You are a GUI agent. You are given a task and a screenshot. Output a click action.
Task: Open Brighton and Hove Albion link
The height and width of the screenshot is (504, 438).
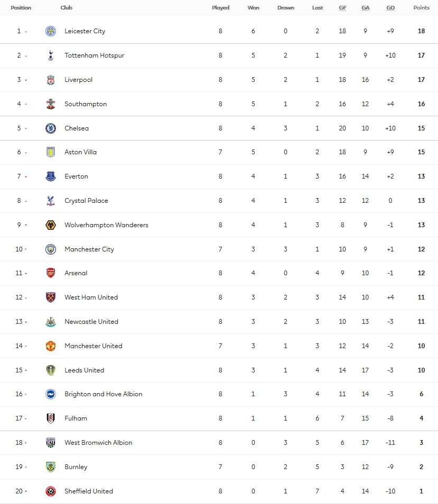(x=103, y=394)
